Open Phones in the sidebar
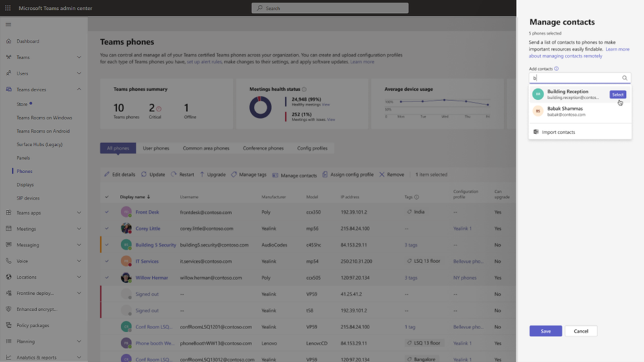 (x=24, y=171)
